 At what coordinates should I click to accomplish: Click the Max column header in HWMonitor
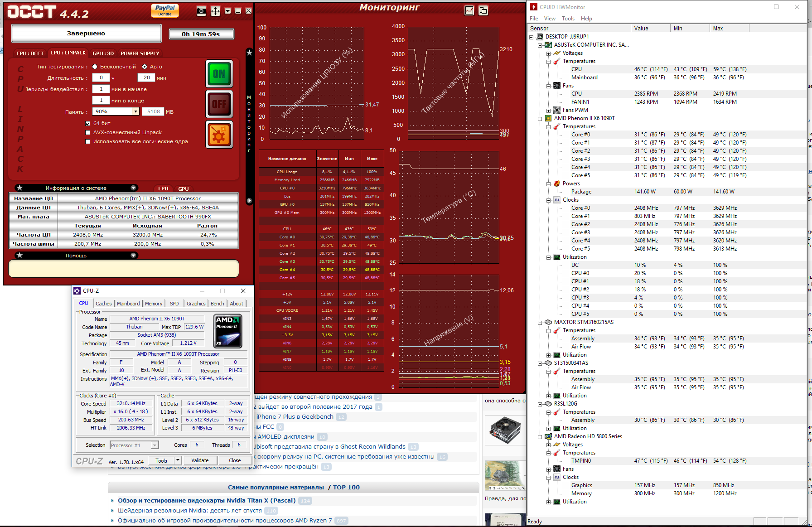click(729, 28)
